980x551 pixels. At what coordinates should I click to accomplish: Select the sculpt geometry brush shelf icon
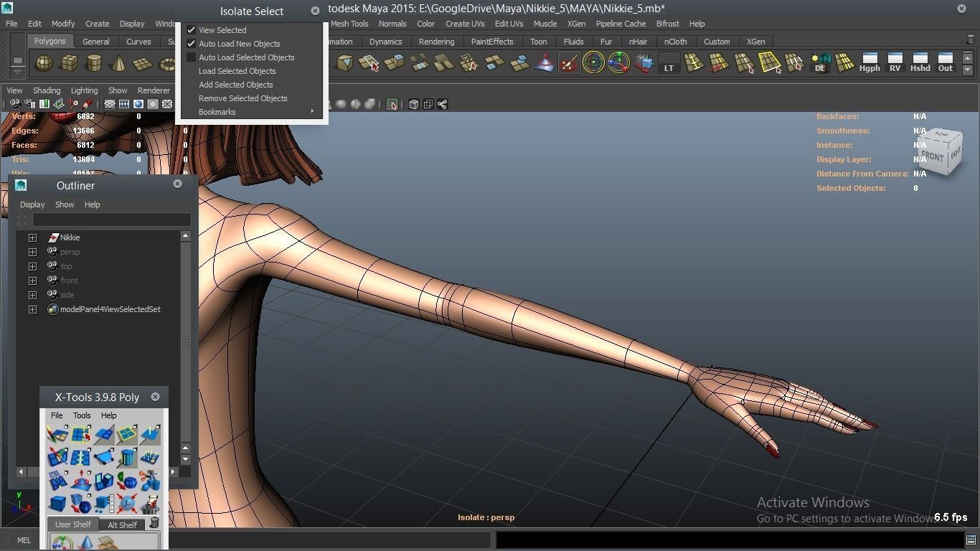(569, 63)
